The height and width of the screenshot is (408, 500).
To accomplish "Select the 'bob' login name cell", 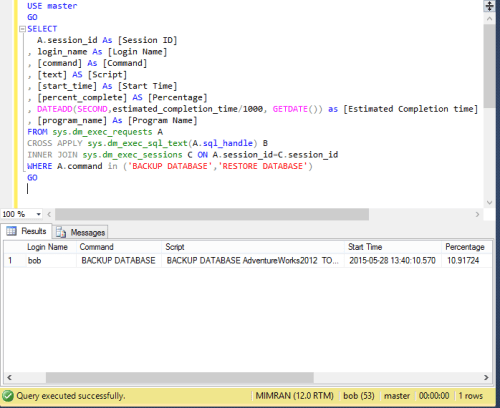I will [x=51, y=260].
